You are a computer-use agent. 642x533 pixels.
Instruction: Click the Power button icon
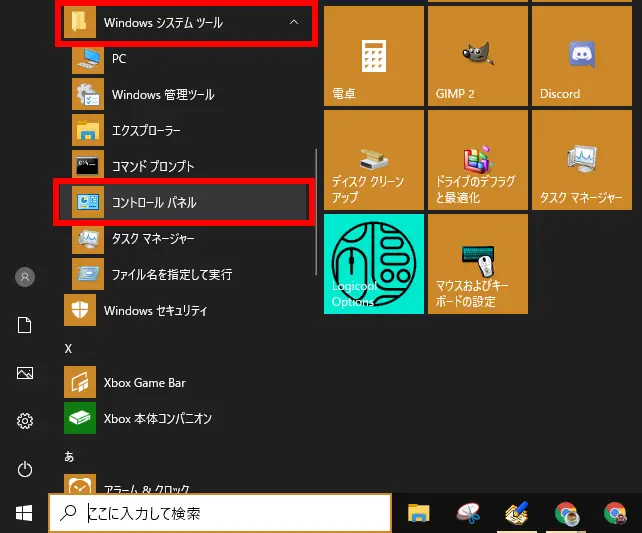(x=25, y=469)
